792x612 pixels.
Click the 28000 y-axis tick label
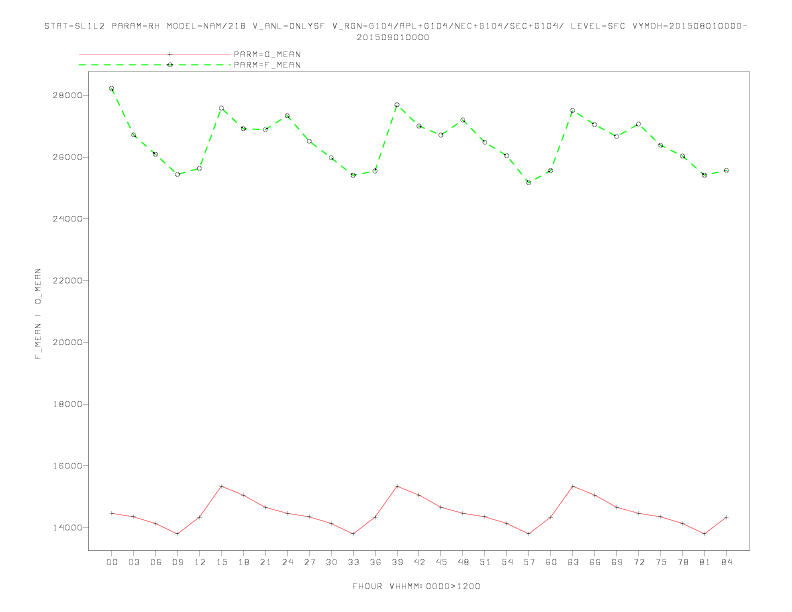coord(68,95)
